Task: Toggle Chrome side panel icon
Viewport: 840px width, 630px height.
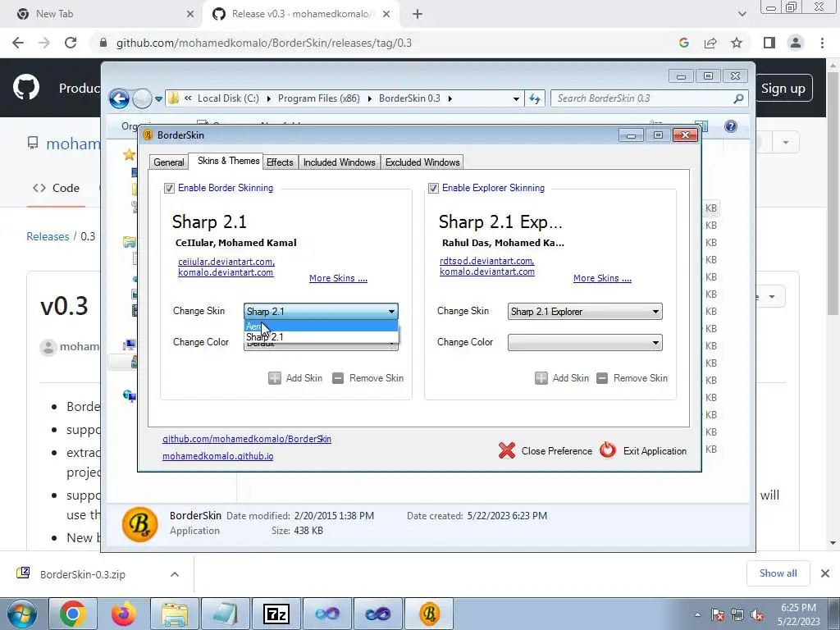Action: tap(769, 43)
